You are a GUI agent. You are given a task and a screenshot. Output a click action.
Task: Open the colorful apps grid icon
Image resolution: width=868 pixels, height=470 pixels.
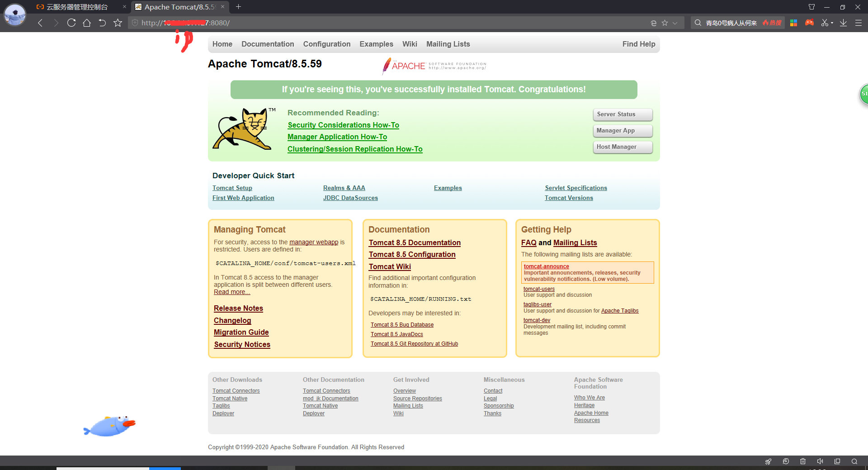[793, 23]
